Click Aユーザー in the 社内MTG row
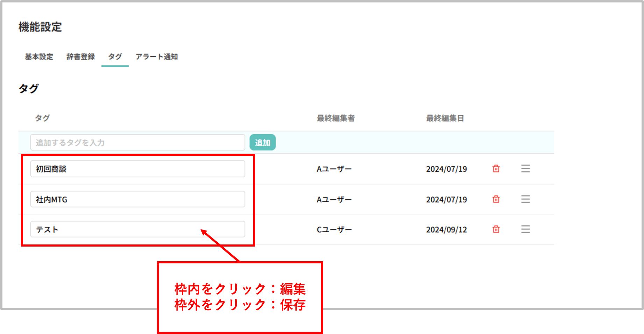 tap(334, 199)
